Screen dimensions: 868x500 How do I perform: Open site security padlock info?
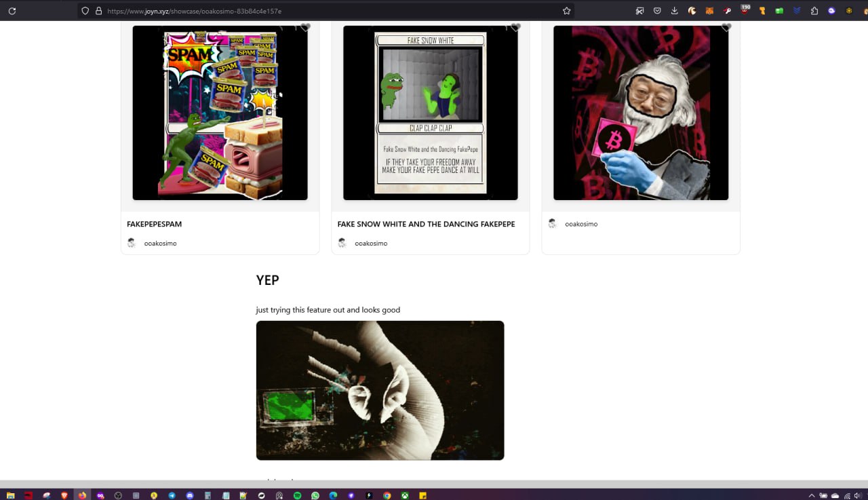pos(98,11)
